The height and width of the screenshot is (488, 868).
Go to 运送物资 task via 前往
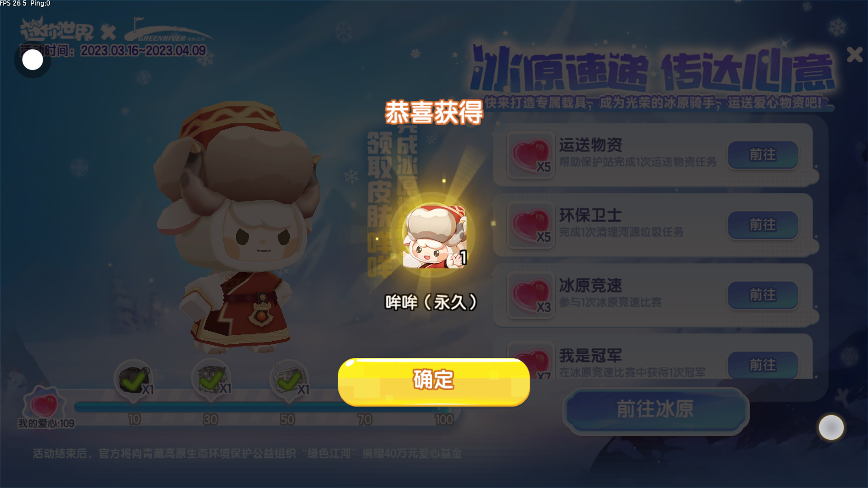coord(763,155)
